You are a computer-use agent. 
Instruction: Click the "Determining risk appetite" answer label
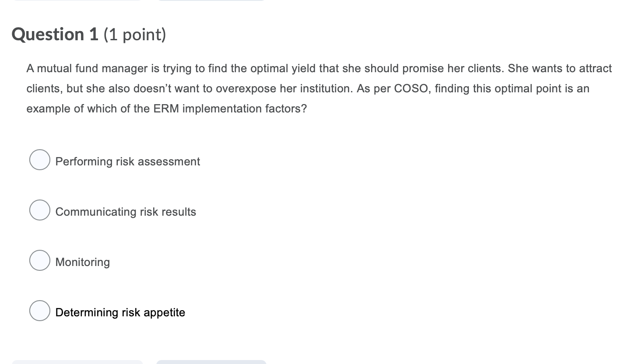120,312
